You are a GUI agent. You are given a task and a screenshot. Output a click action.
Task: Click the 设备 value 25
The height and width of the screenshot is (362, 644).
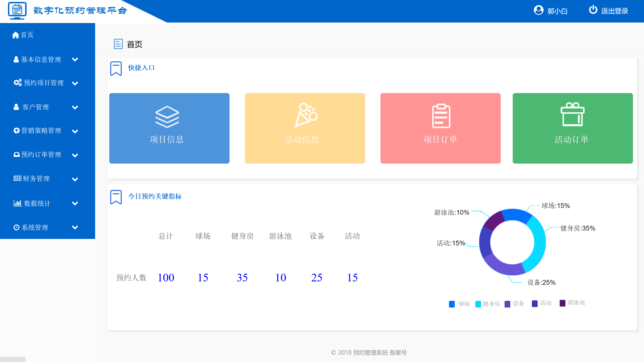pyautogui.click(x=316, y=277)
